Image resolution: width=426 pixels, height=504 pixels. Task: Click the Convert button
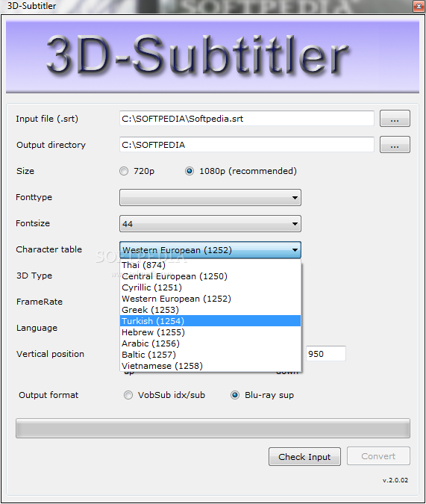(378, 456)
